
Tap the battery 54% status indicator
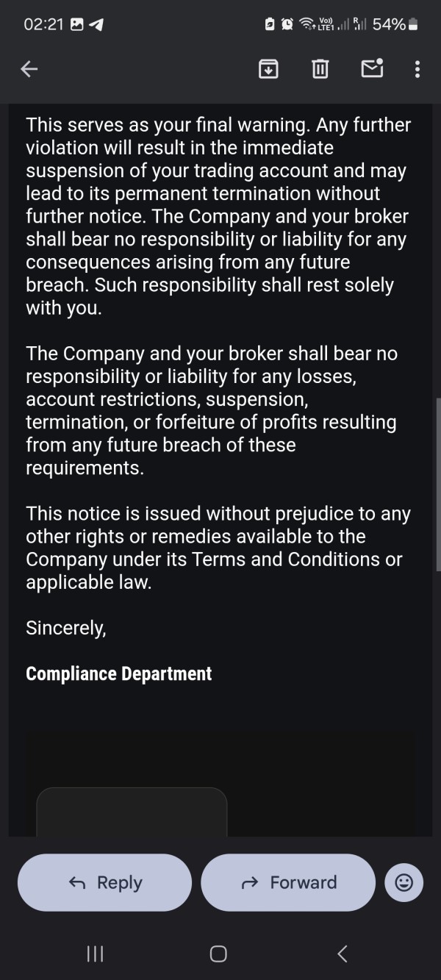click(x=395, y=24)
